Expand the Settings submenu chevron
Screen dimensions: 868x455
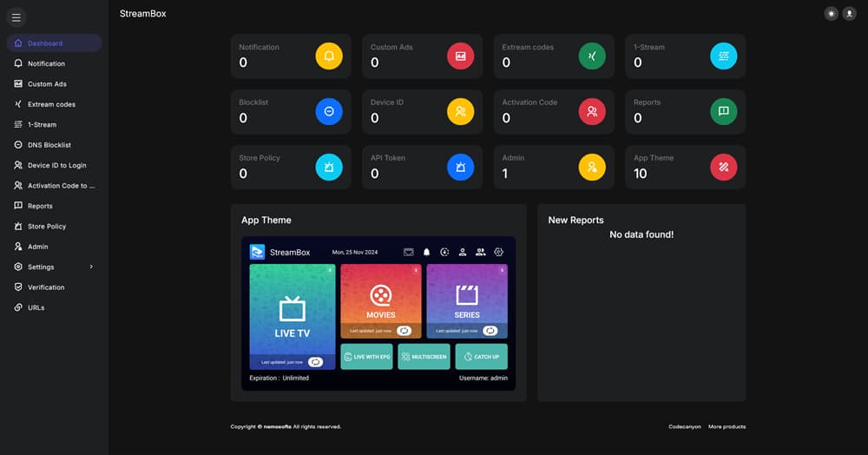(91, 267)
